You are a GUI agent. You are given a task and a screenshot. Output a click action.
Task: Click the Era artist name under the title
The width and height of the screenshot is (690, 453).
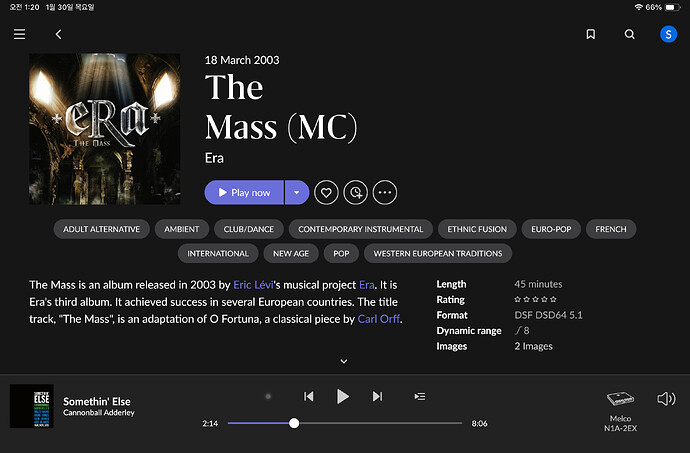(x=214, y=158)
